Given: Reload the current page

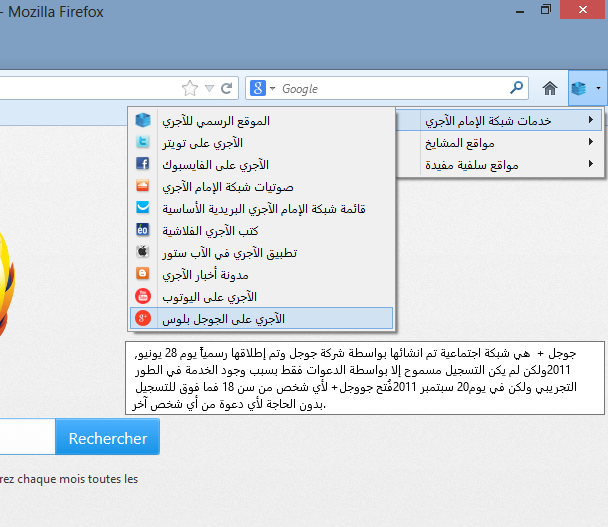Looking at the screenshot, I should tap(226, 88).
